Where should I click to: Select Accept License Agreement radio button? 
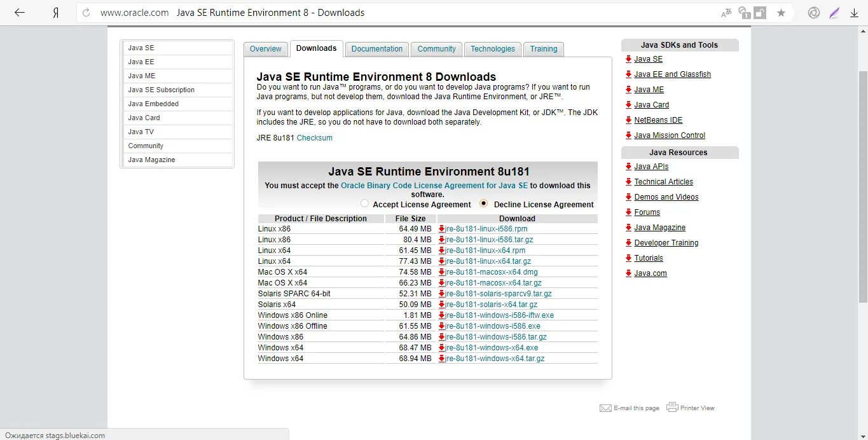pyautogui.click(x=364, y=203)
